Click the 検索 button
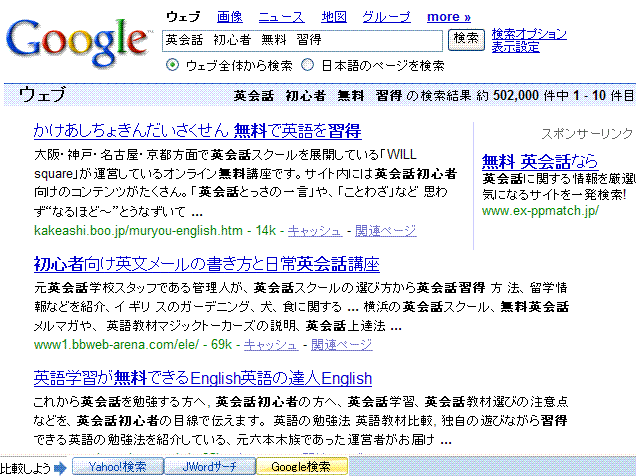 pos(466,40)
